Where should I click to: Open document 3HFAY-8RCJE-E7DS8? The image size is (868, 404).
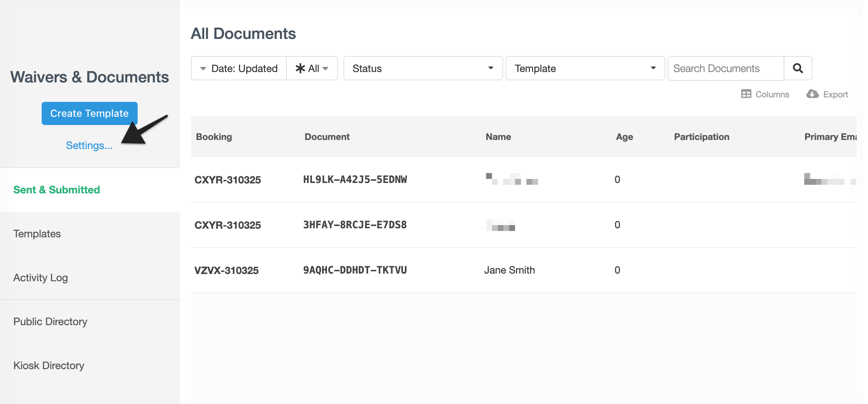[x=355, y=225]
